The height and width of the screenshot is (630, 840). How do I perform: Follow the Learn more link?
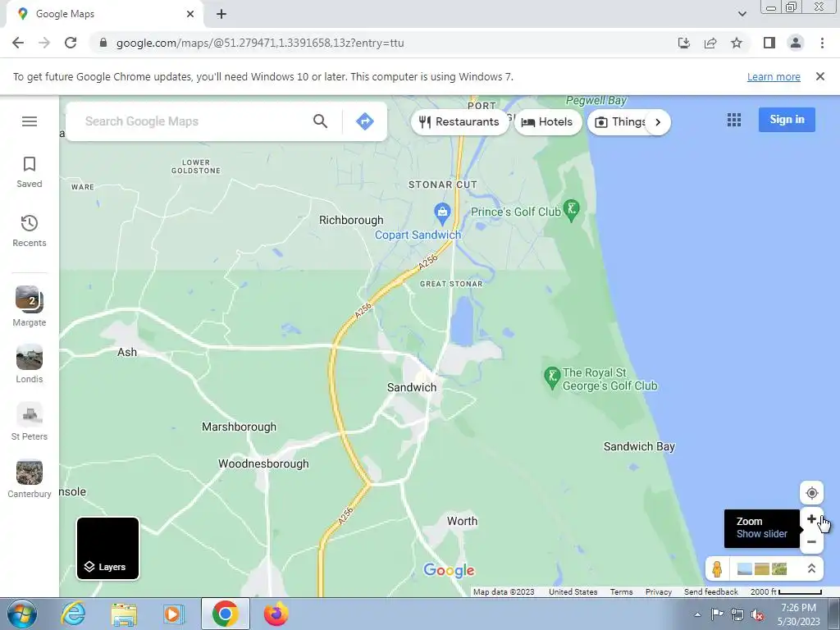coord(774,76)
